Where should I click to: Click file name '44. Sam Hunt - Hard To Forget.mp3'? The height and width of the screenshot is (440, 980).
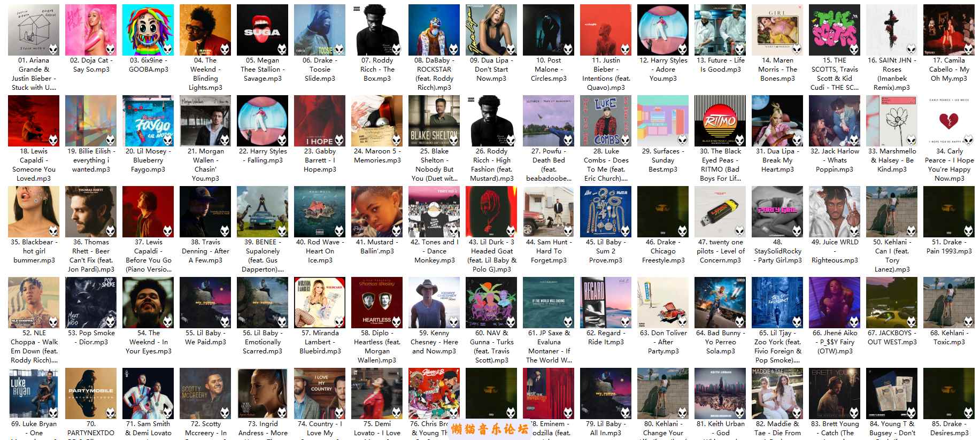549,251
